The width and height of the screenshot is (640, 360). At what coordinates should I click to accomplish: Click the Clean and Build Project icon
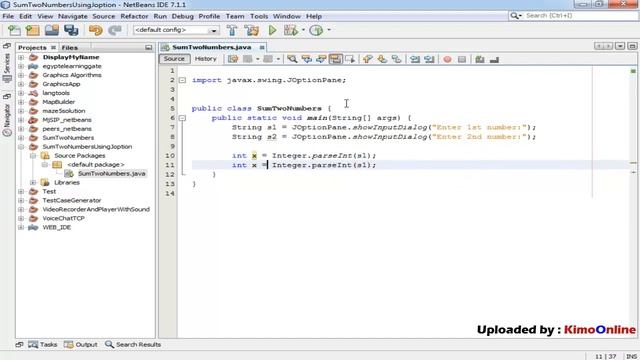[251, 30]
